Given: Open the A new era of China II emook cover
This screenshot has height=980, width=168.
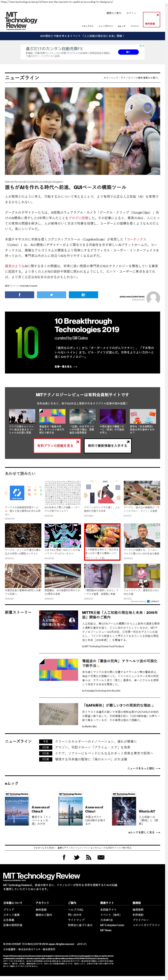Looking at the screenshot, I should (x=17, y=809).
